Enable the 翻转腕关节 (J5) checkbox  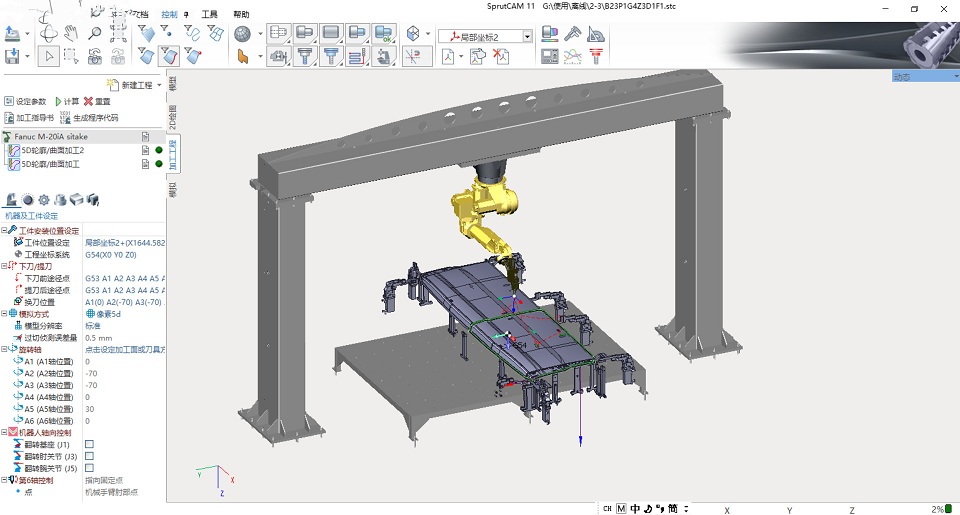[x=89, y=468]
